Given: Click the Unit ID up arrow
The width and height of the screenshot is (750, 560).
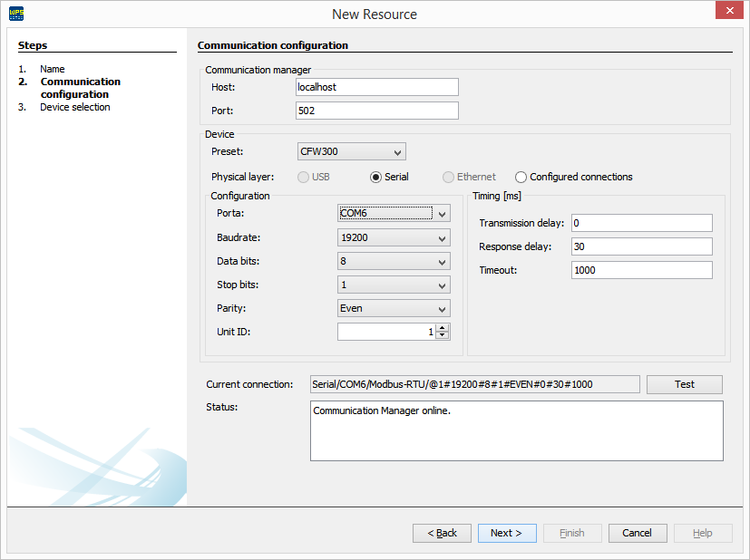Looking at the screenshot, I should [x=443, y=327].
